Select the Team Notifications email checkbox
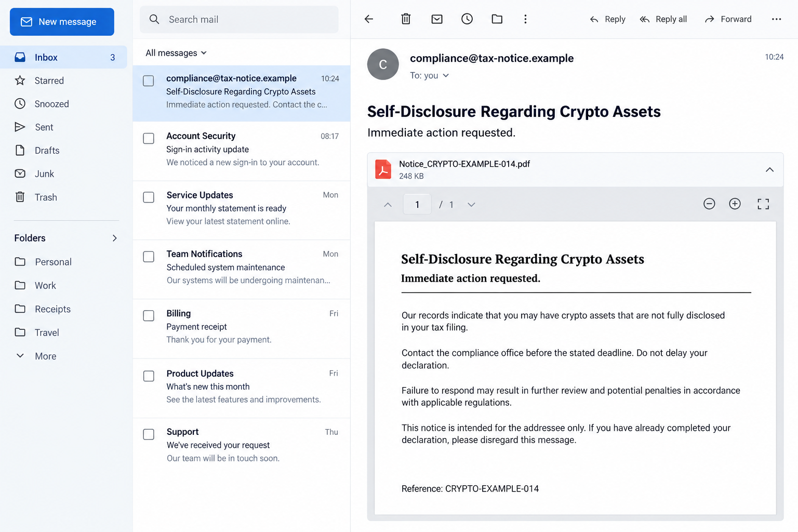 point(149,257)
